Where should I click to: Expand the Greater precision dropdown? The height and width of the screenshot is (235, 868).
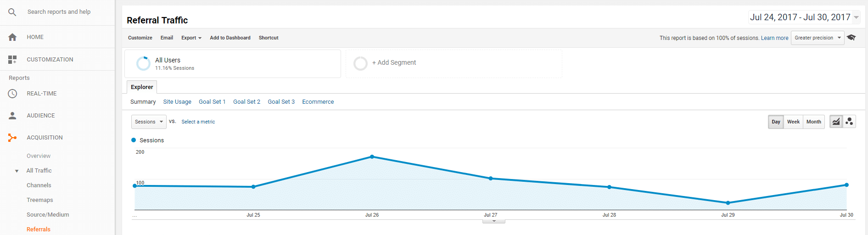[817, 38]
